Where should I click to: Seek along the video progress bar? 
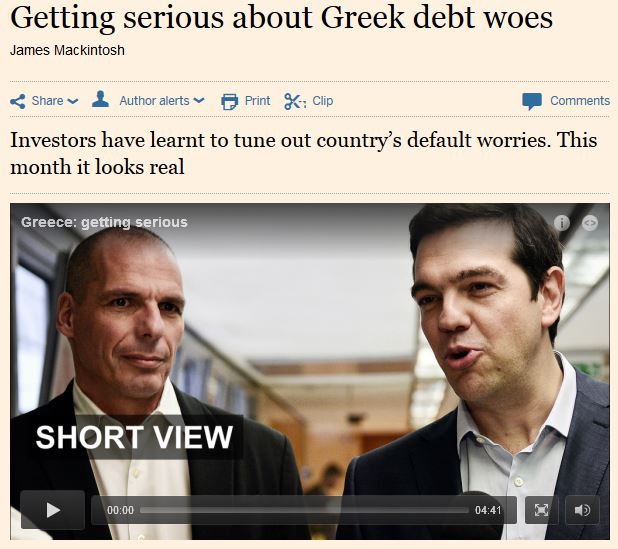click(304, 510)
